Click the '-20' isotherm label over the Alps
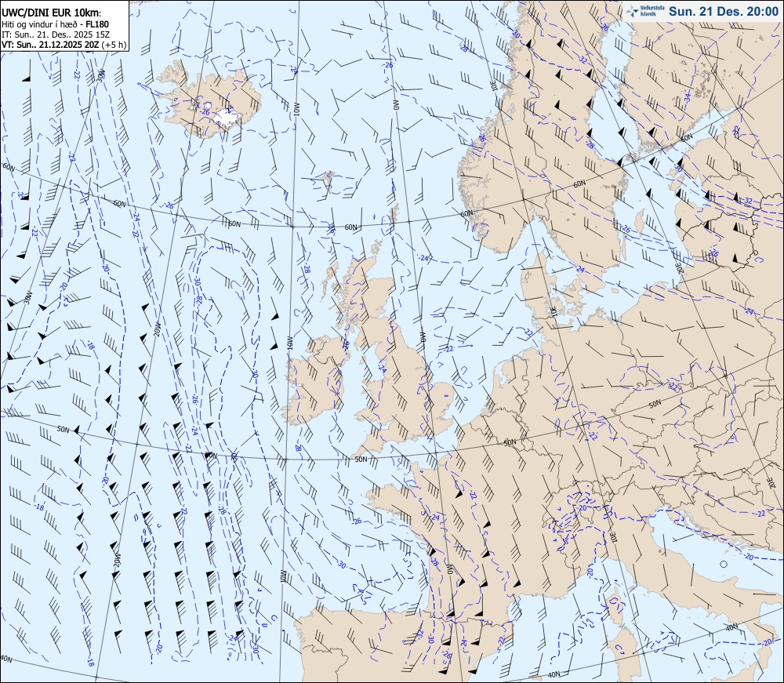Viewport: 784px width, 683px height. pos(581,507)
